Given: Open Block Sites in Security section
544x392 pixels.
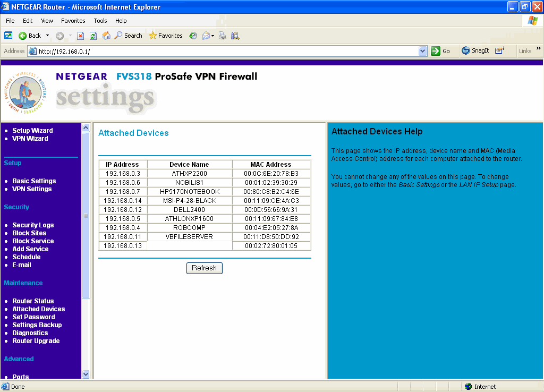Looking at the screenshot, I should [x=29, y=233].
